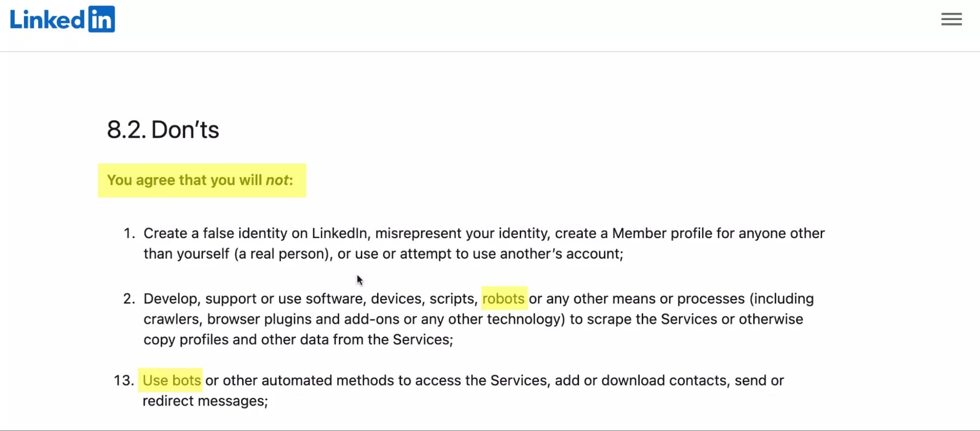
Task: Expand section heading '8.2. Don'ts'
Action: point(163,129)
